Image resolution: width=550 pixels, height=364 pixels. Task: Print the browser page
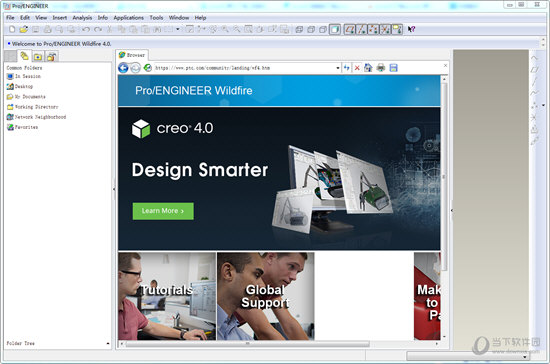pyautogui.click(x=381, y=68)
